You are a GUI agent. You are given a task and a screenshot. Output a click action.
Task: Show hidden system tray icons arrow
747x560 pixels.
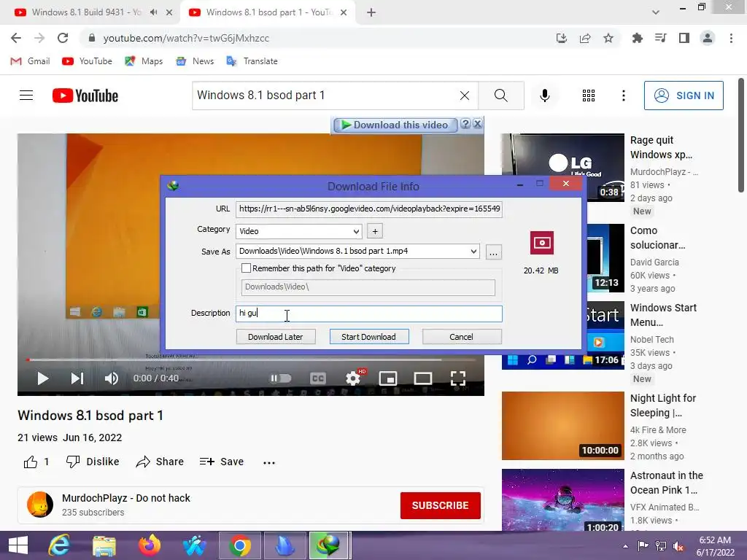tap(625, 546)
